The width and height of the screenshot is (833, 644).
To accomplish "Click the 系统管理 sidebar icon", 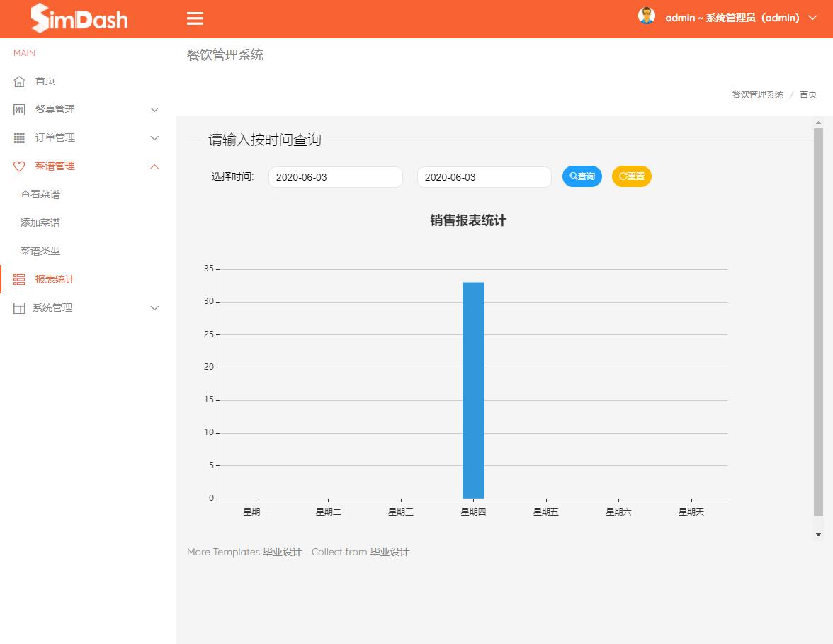I will coord(19,307).
